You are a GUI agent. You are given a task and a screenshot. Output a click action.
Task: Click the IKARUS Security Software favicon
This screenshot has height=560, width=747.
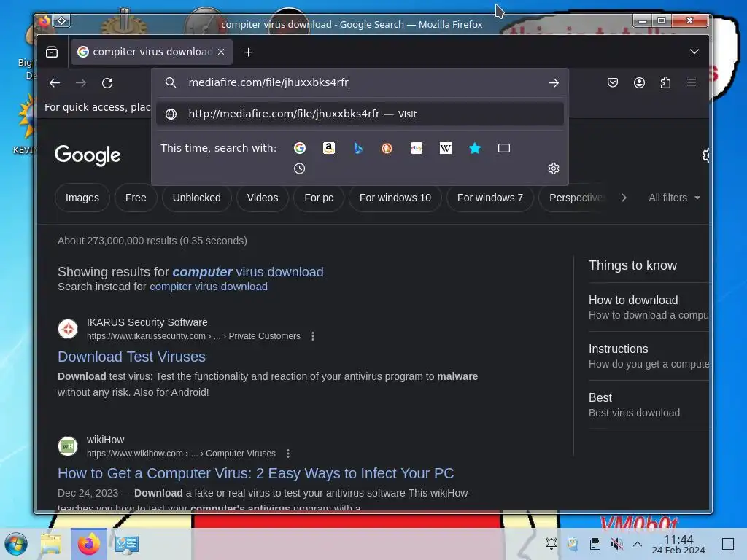coord(68,329)
